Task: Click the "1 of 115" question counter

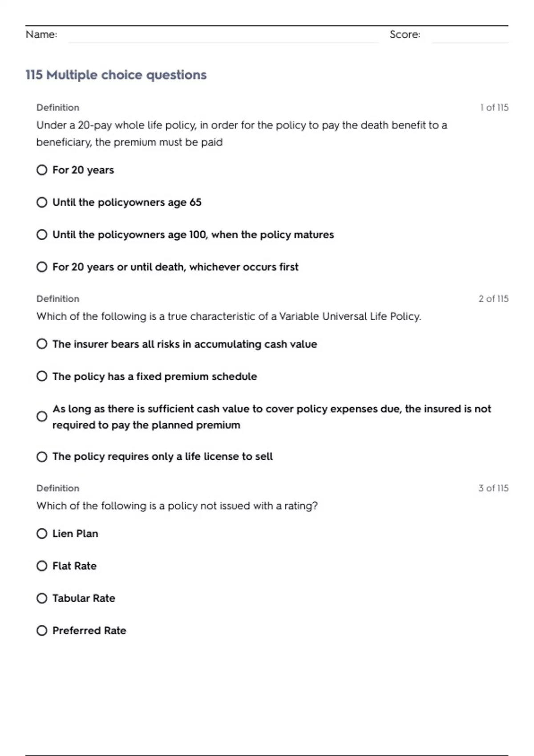Action: tap(494, 108)
